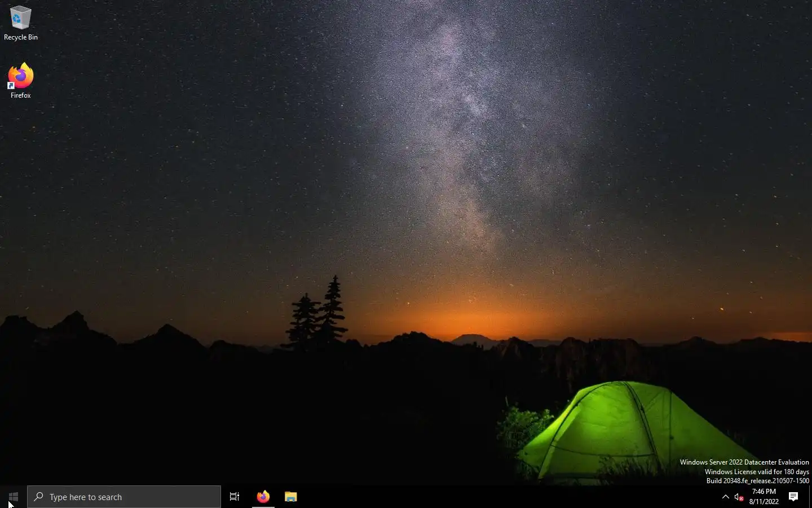The height and width of the screenshot is (508, 812).
Task: Show hidden system tray icons
Action: pos(726,497)
